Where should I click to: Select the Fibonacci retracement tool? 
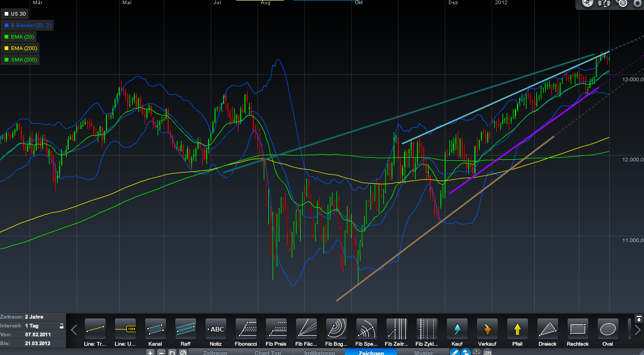point(246,329)
